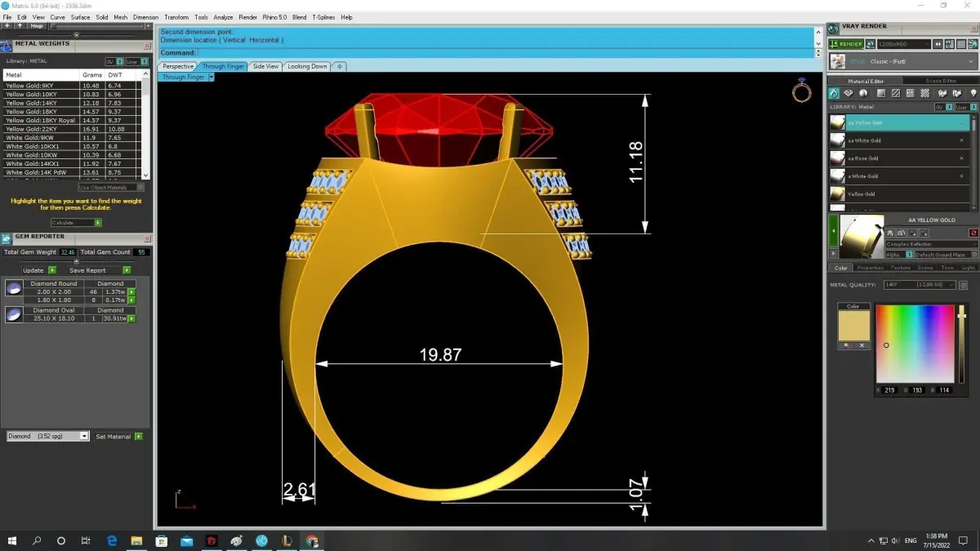The height and width of the screenshot is (551, 980).
Task: Click the green Render button
Action: 845,44
